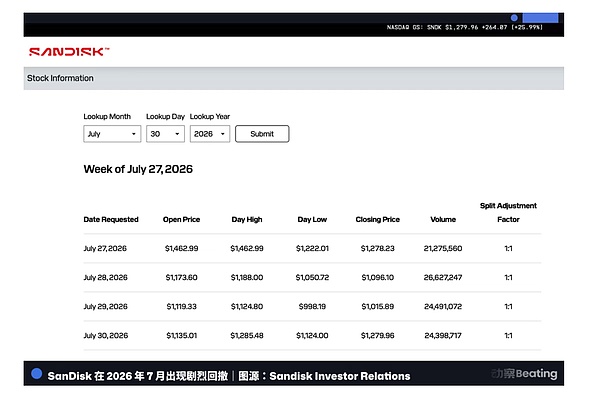
Task: Click the Volume column header
Action: (443, 219)
